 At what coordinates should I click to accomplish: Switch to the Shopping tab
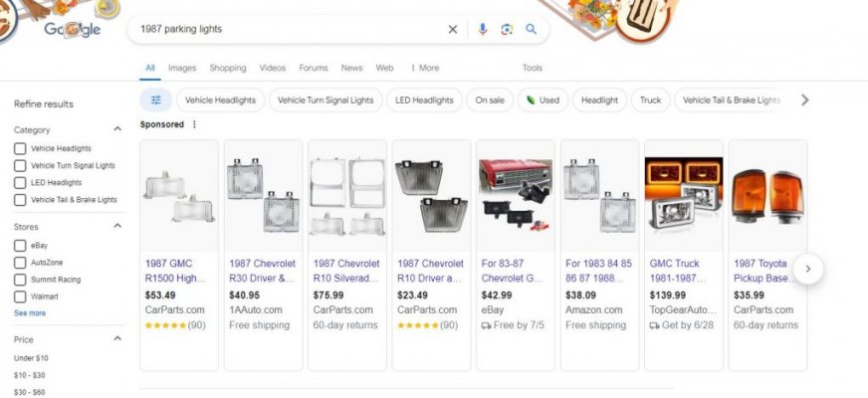click(228, 68)
